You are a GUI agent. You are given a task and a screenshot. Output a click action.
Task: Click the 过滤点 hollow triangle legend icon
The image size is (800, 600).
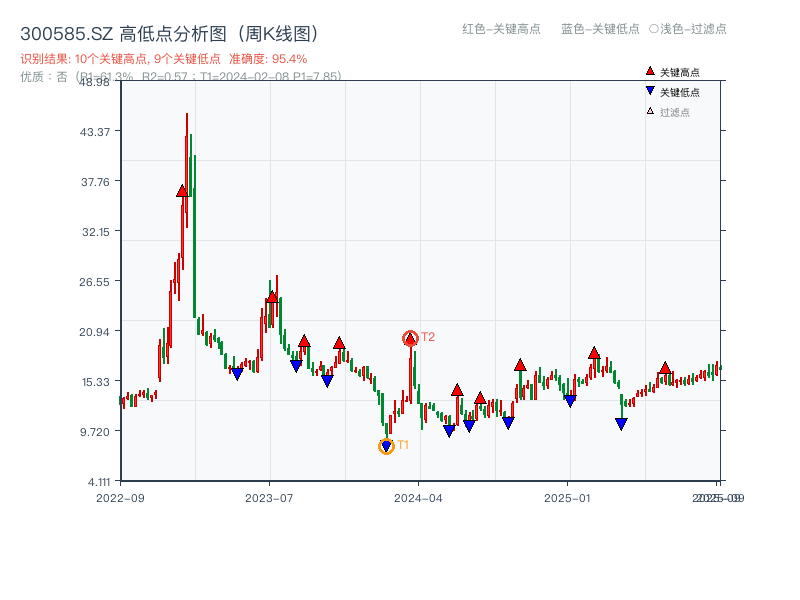650,112
